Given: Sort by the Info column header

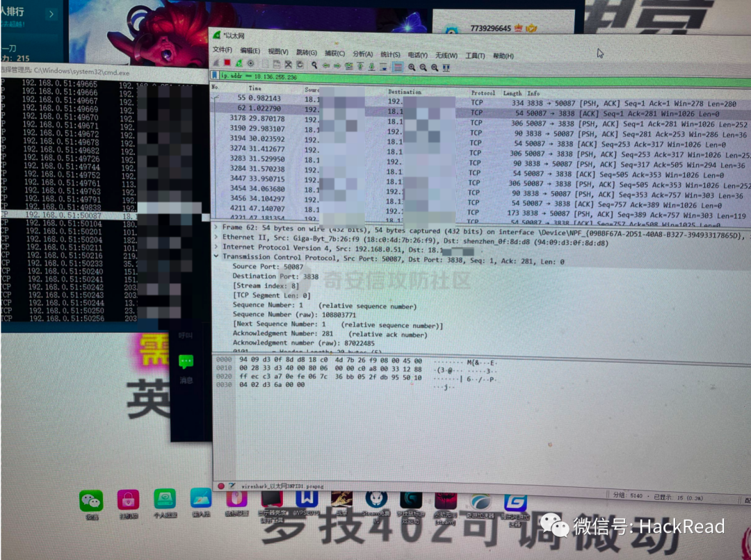Looking at the screenshot, I should [533, 94].
